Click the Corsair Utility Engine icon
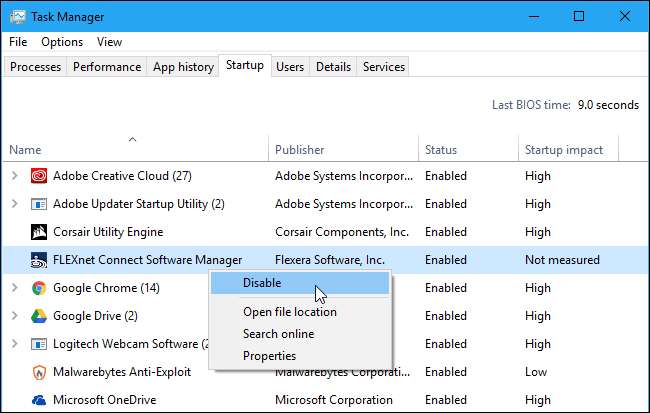This screenshot has height=413, width=650. point(39,232)
